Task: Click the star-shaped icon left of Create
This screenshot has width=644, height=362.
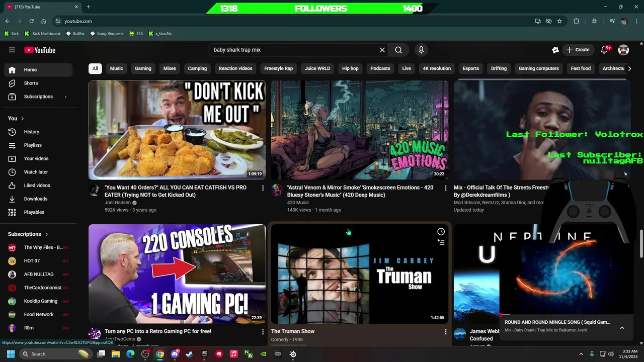Action: click(x=555, y=50)
